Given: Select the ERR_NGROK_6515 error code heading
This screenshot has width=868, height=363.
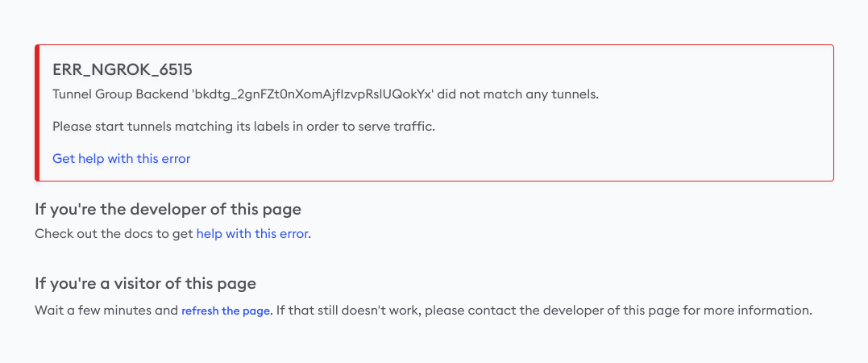Looking at the screenshot, I should click(x=123, y=69).
